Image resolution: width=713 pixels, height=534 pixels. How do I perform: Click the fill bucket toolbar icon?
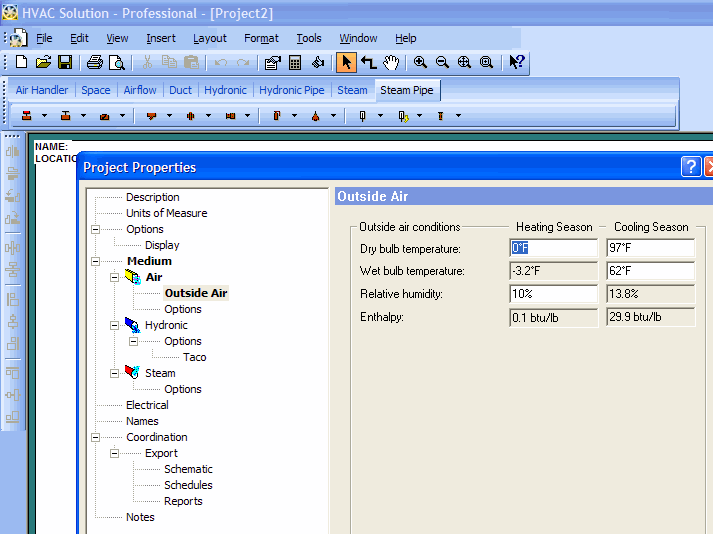(318, 62)
